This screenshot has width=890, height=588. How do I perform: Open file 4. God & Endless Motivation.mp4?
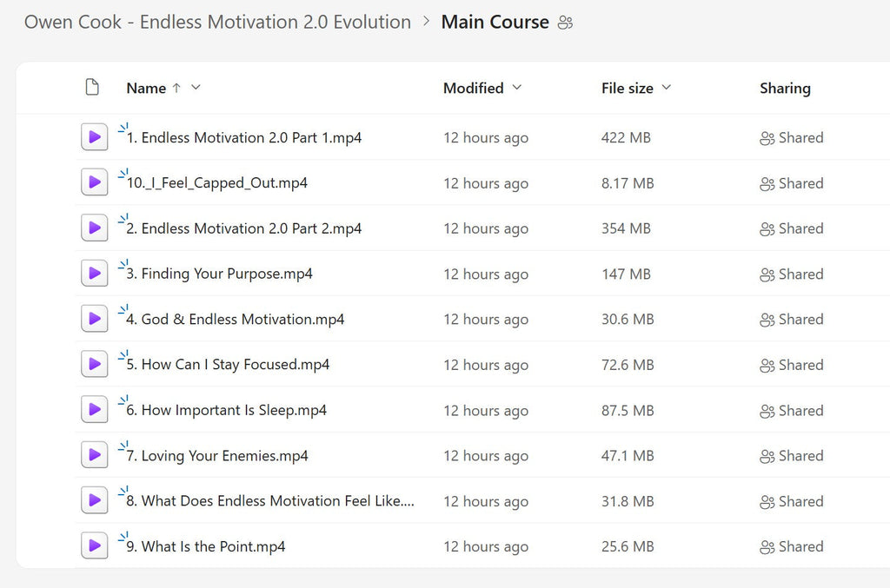235,320
